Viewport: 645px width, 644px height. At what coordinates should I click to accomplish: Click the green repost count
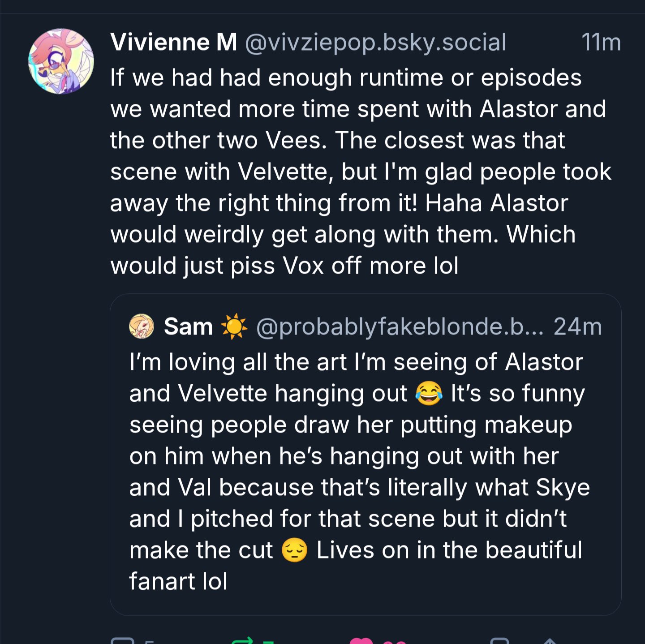click(x=268, y=642)
